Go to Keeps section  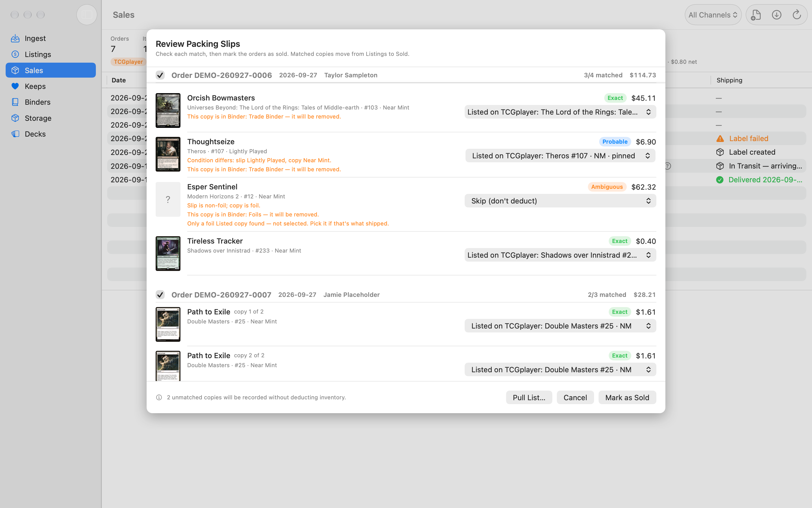pyautogui.click(x=51, y=86)
